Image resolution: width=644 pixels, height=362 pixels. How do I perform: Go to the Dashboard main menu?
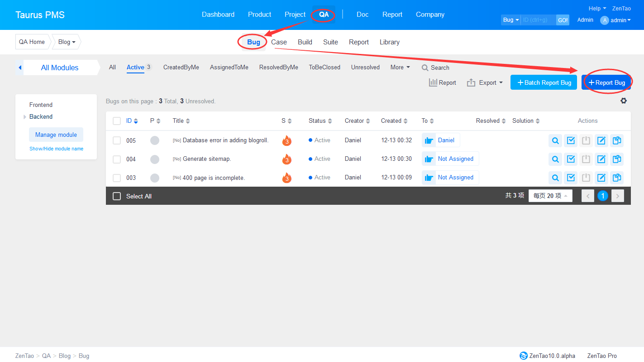pyautogui.click(x=218, y=14)
